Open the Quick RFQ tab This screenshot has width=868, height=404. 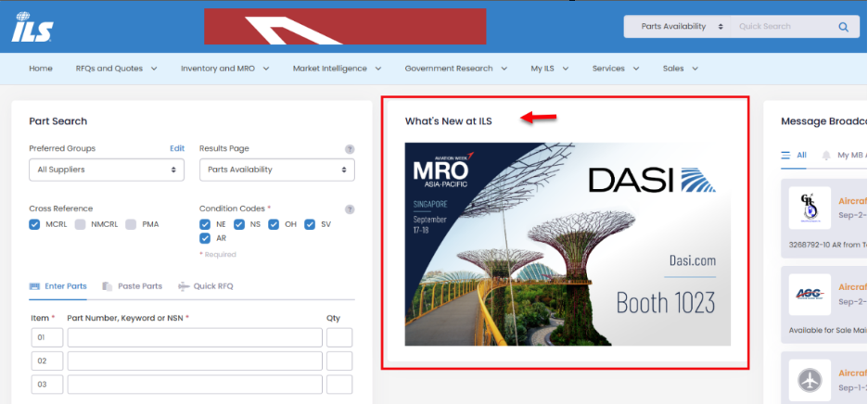tap(206, 286)
